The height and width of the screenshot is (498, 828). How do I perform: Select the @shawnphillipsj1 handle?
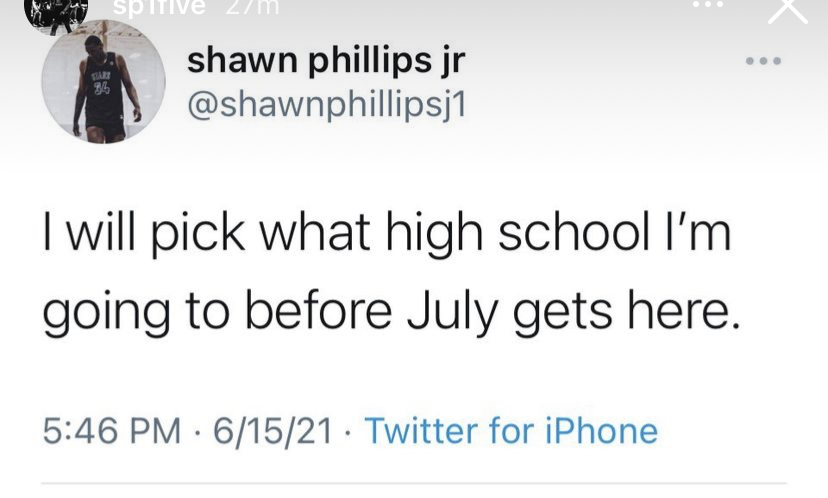[326, 105]
